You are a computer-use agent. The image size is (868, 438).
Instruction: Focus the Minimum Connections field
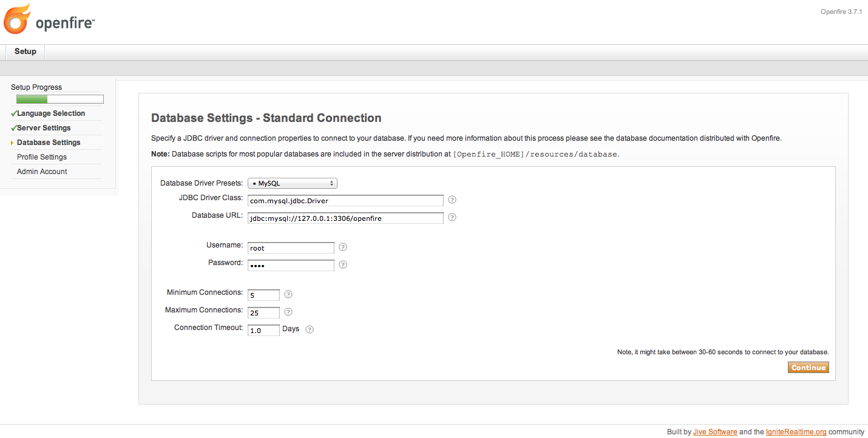point(263,295)
